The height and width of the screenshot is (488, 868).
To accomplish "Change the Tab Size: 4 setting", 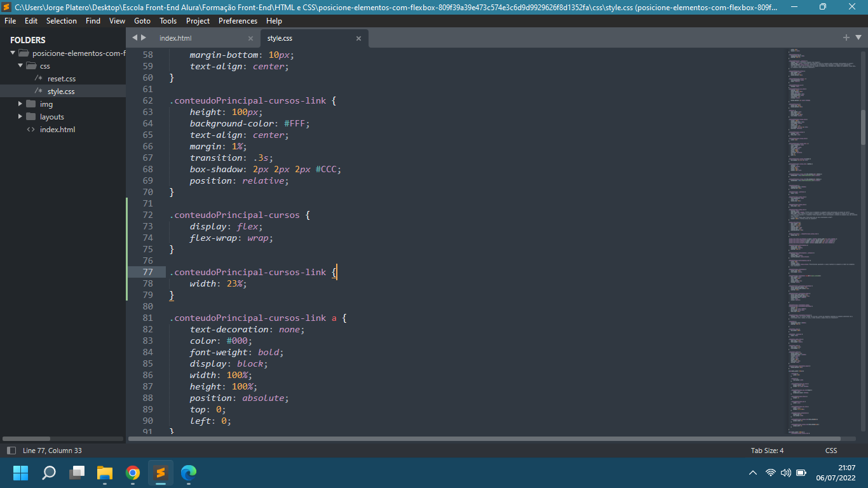I will [x=767, y=451].
